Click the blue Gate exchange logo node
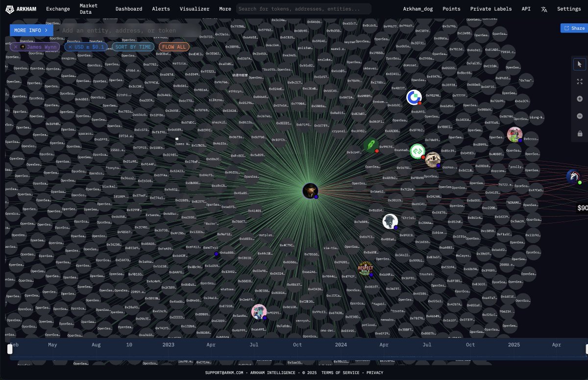The height and width of the screenshot is (380, 588). (x=414, y=97)
